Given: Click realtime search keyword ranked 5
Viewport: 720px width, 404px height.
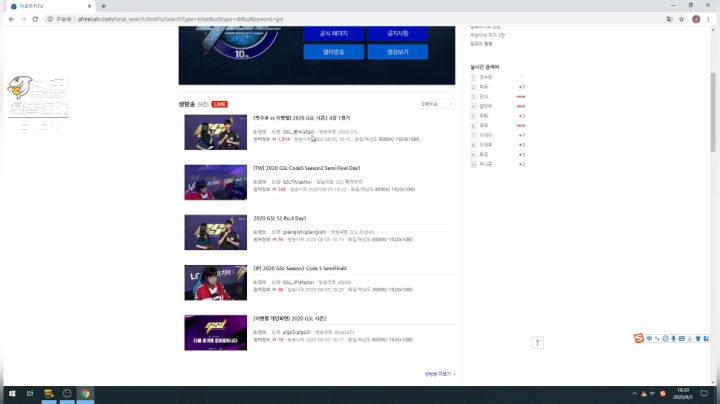Looking at the screenshot, I should pyautogui.click(x=484, y=116).
